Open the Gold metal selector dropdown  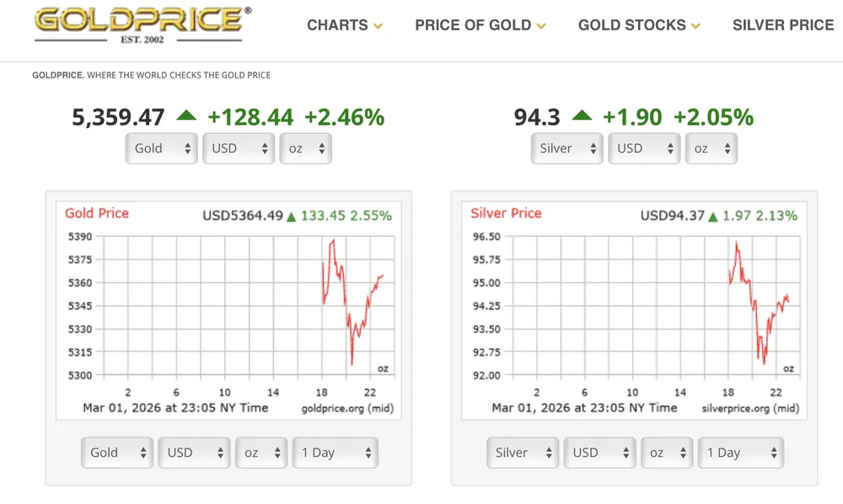pos(161,148)
